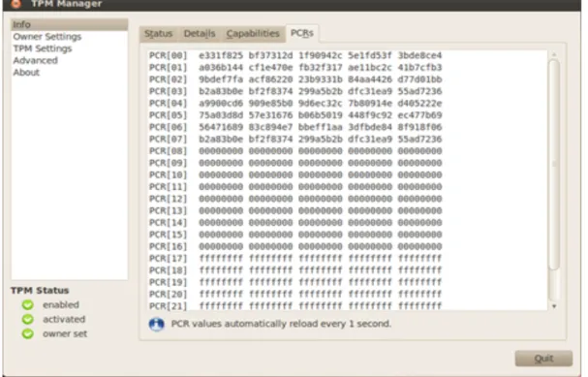588x377 pixels.
Task: Click the green activated status icon
Action: click(28, 319)
